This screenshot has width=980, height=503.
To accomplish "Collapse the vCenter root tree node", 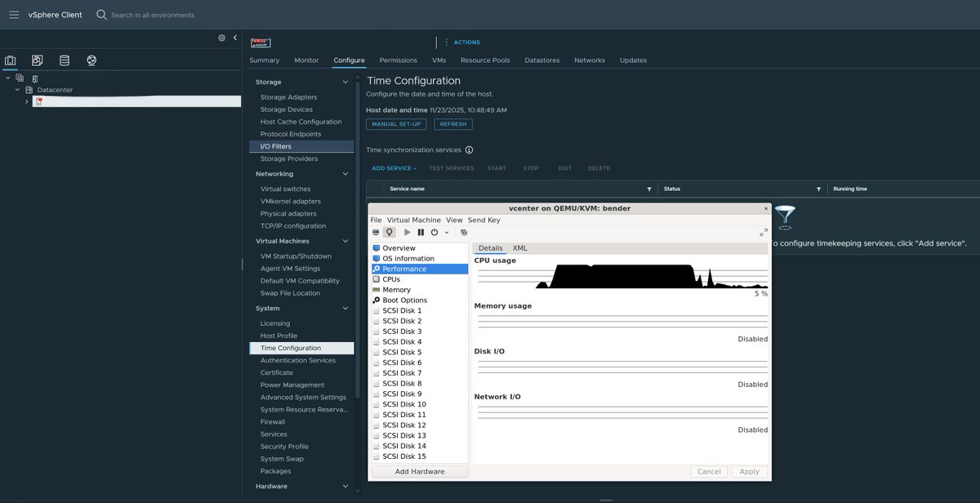I will point(7,78).
